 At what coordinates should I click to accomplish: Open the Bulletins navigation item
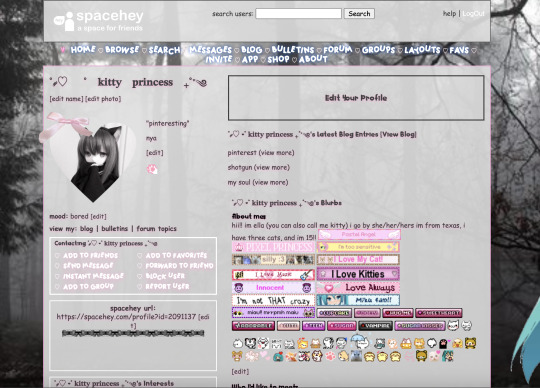coord(293,50)
